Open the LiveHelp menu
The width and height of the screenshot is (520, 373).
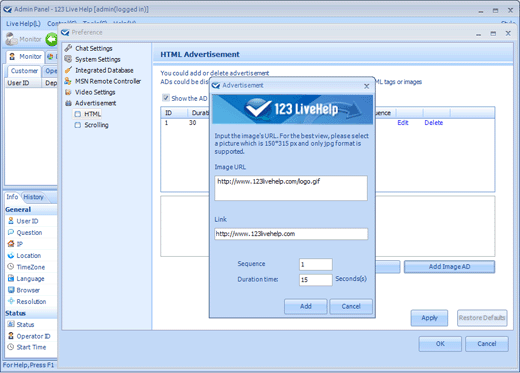coord(23,24)
